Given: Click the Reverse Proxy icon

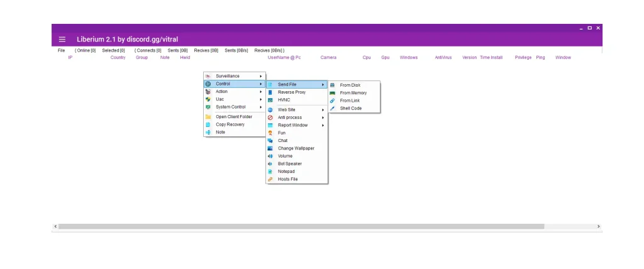Looking at the screenshot, I should pyautogui.click(x=270, y=92).
